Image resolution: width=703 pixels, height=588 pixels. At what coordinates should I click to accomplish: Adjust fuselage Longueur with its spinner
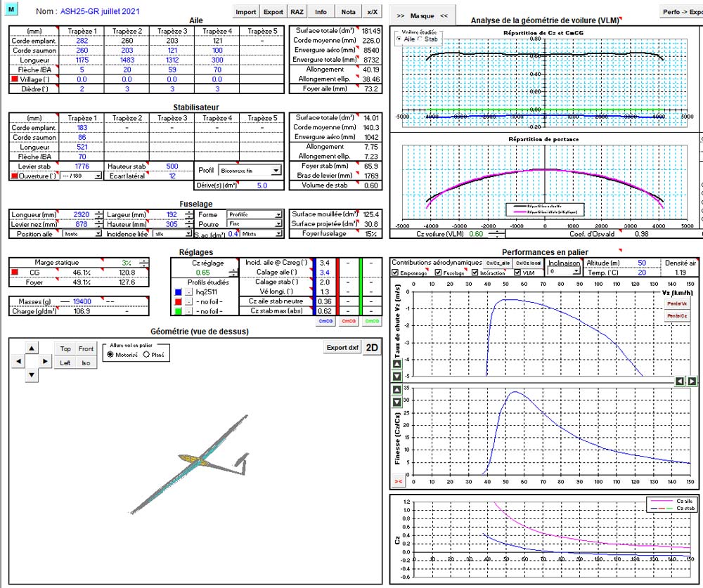tap(98, 215)
